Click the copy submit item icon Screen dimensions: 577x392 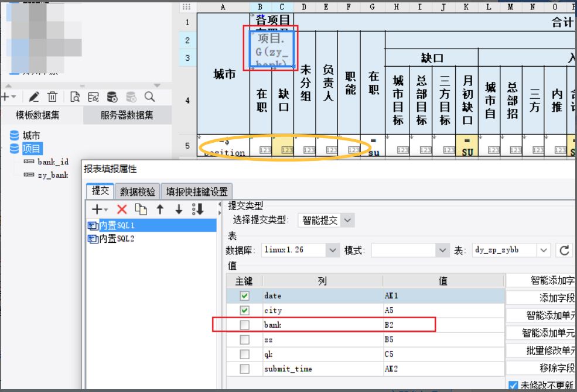click(x=141, y=209)
